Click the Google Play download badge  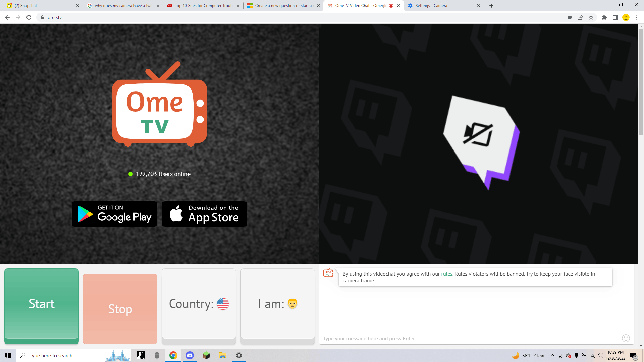pos(114,214)
